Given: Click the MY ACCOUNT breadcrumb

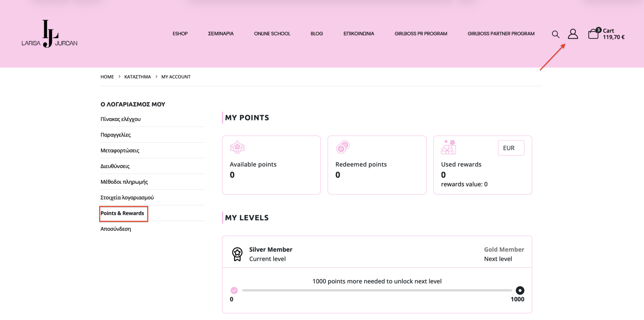Looking at the screenshot, I should pyautogui.click(x=176, y=77).
